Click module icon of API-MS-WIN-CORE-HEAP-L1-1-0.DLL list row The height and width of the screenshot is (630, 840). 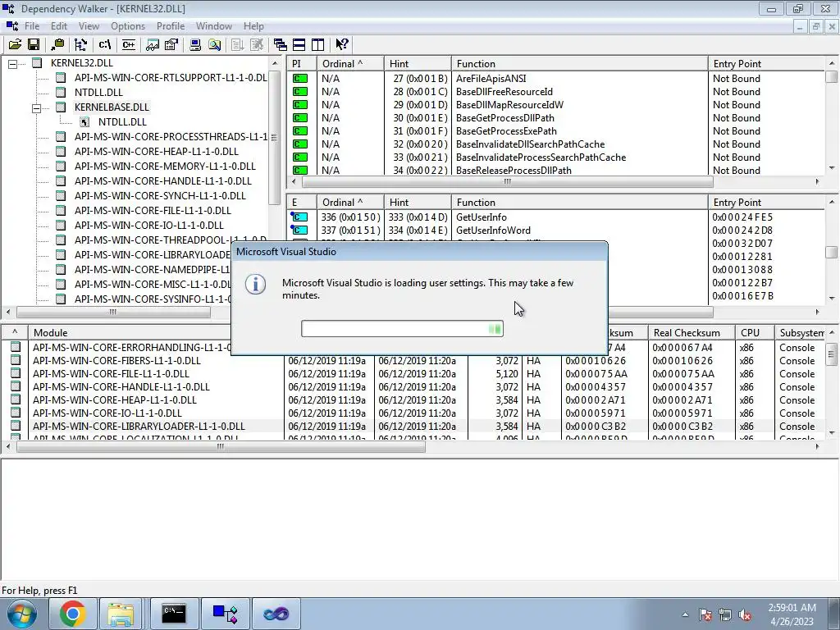point(16,399)
